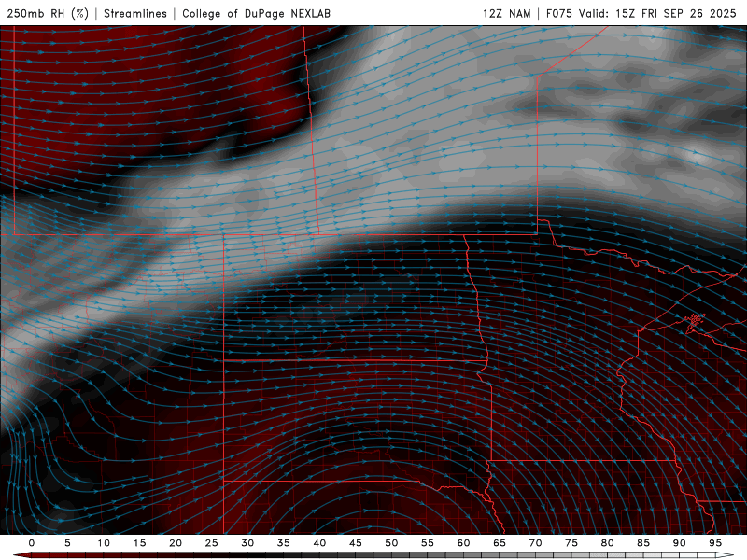The width and height of the screenshot is (747, 560).
Task: Select the '60' scale tick label
Action: [x=463, y=543]
